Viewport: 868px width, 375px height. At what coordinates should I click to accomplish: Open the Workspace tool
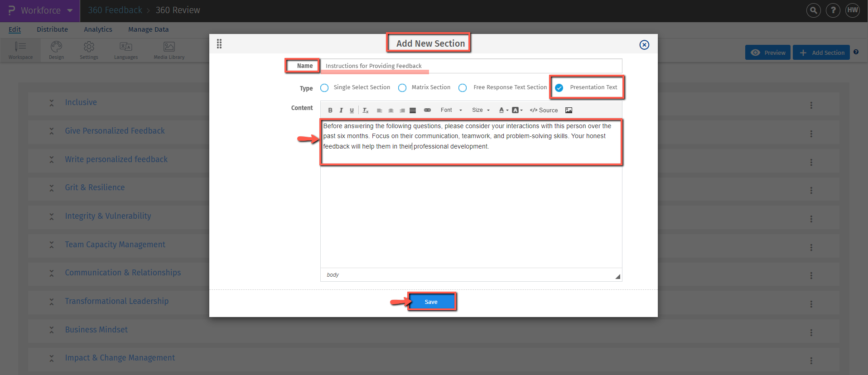coord(20,50)
